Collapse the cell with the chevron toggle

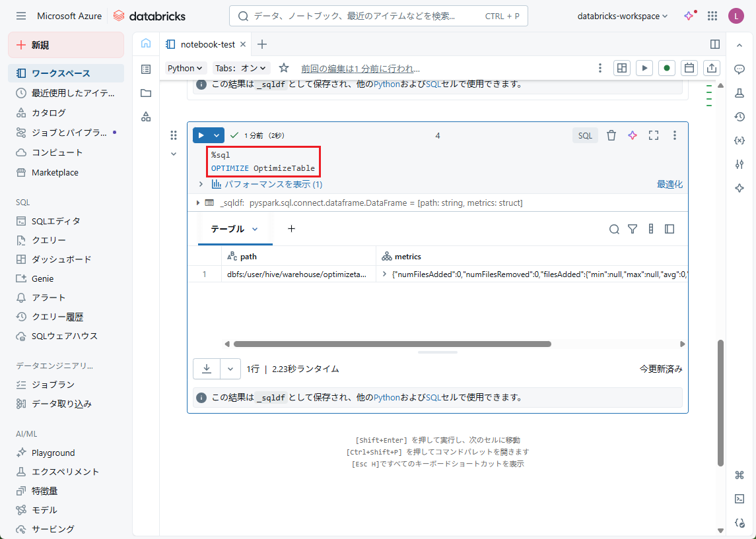(x=174, y=154)
